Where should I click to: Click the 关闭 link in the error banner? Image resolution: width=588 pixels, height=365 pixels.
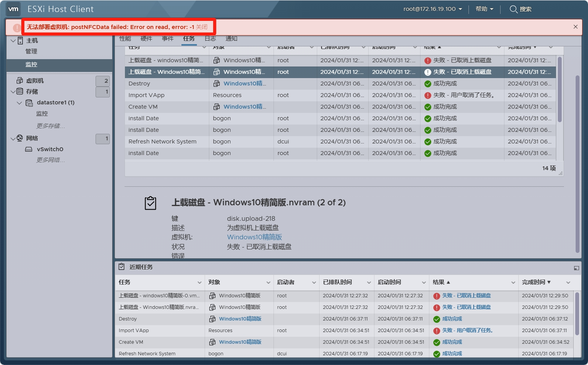(202, 27)
